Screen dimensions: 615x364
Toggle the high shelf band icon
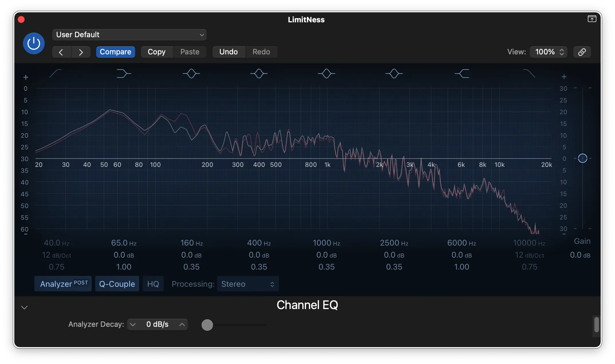click(x=462, y=74)
